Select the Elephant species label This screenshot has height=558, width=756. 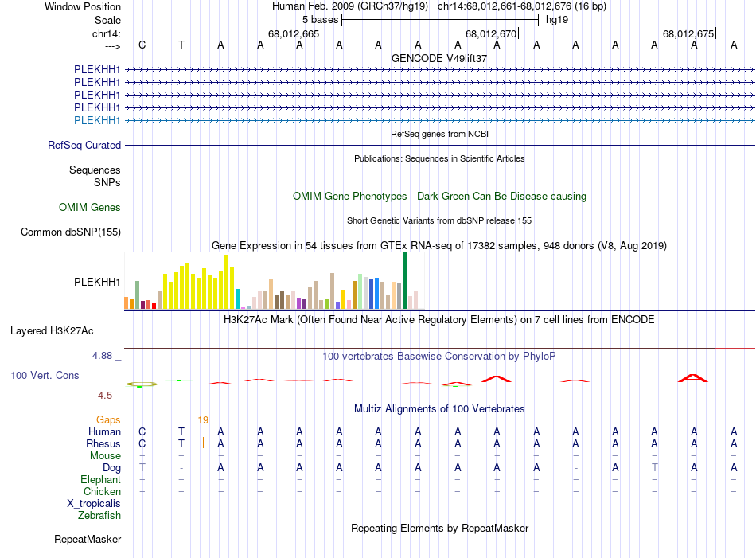101,479
